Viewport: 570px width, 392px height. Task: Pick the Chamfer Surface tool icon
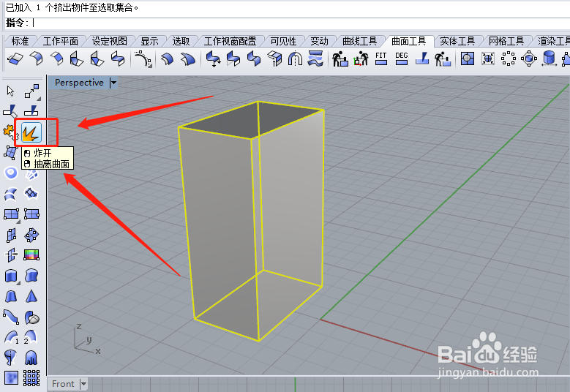pos(56,59)
